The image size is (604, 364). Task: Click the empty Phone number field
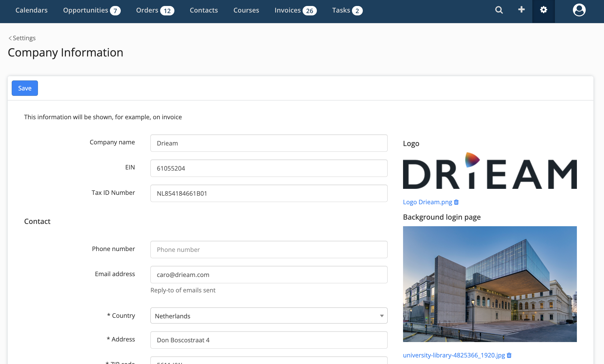[269, 250]
